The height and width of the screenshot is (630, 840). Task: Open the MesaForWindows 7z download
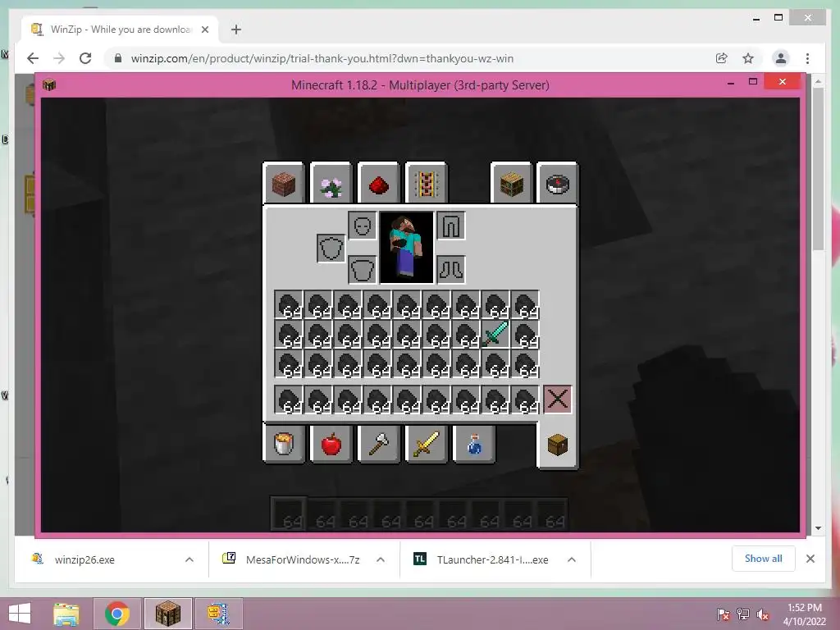click(x=303, y=559)
